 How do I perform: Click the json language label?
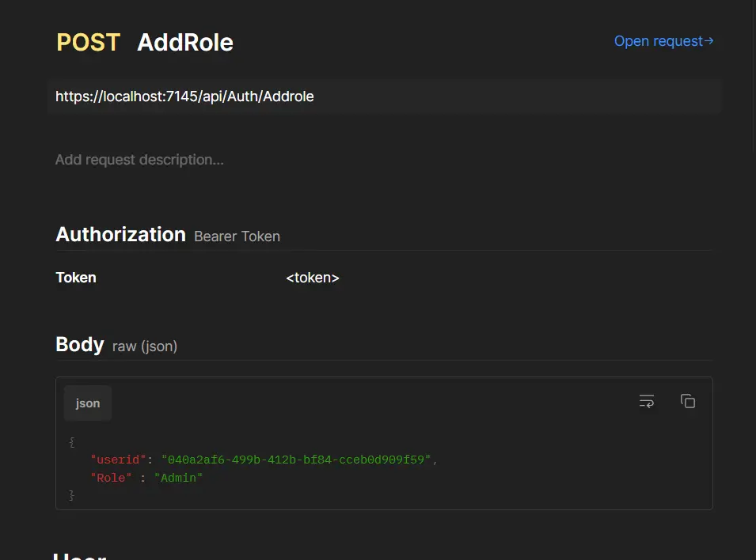[88, 403]
